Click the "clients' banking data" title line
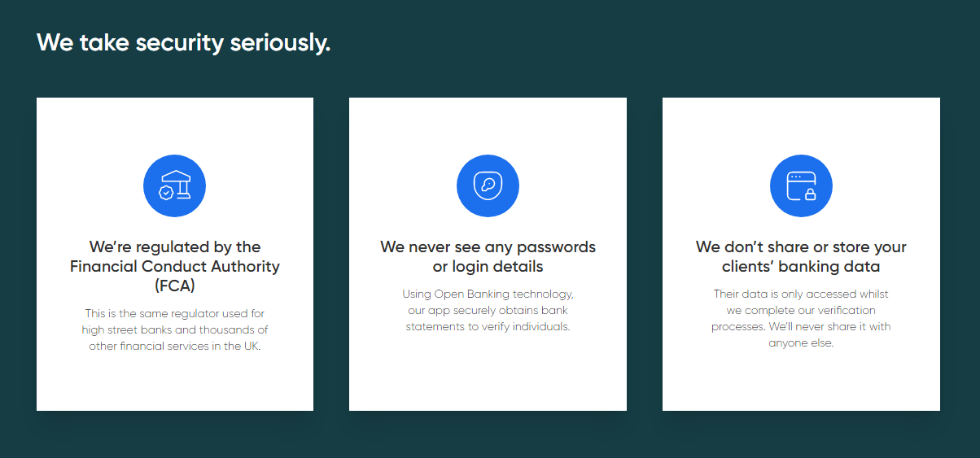 (x=801, y=266)
